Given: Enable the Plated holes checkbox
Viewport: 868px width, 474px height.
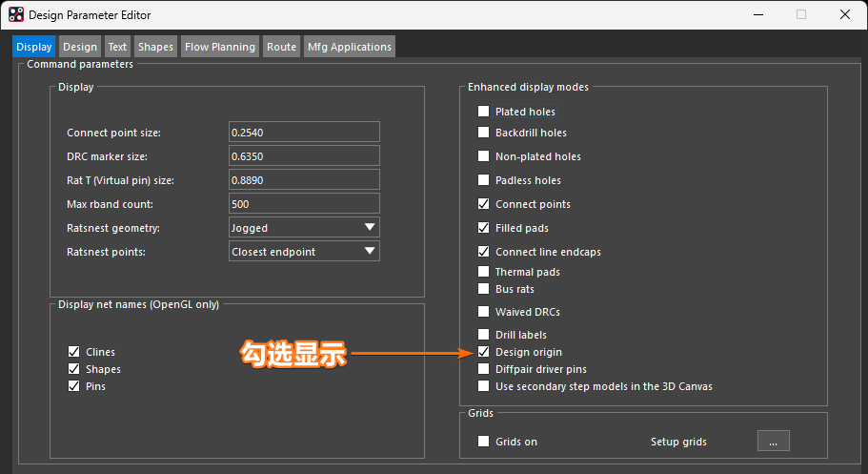Looking at the screenshot, I should pyautogui.click(x=484, y=112).
